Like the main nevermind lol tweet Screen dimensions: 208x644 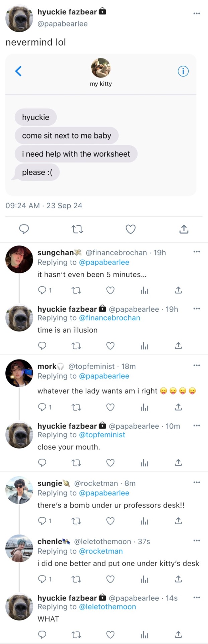coord(130,229)
